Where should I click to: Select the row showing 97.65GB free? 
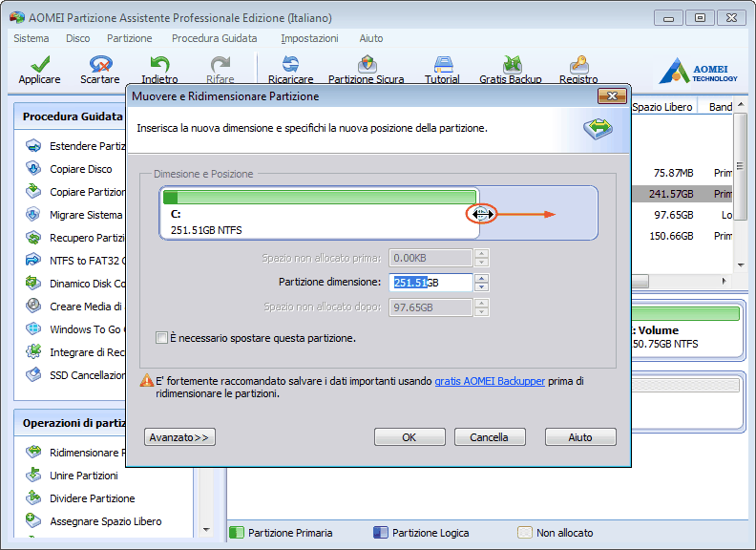[682, 215]
